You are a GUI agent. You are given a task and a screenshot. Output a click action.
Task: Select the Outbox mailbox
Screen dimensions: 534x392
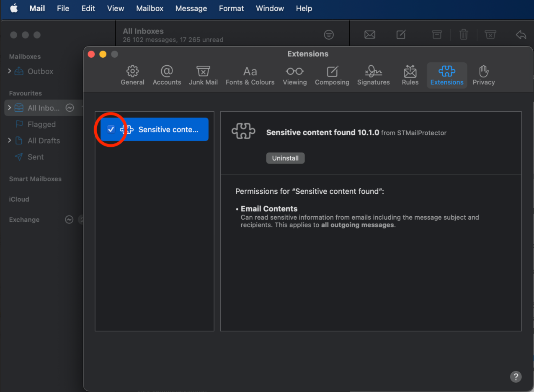coord(40,72)
